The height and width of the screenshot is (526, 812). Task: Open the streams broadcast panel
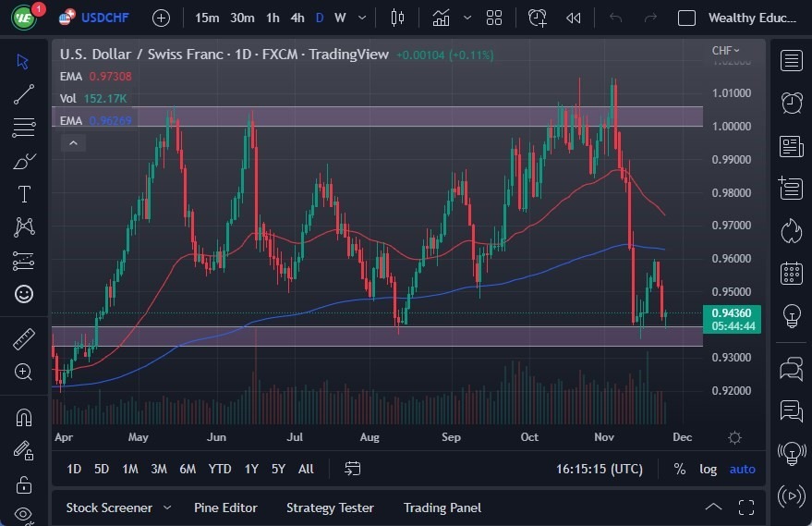[792, 495]
